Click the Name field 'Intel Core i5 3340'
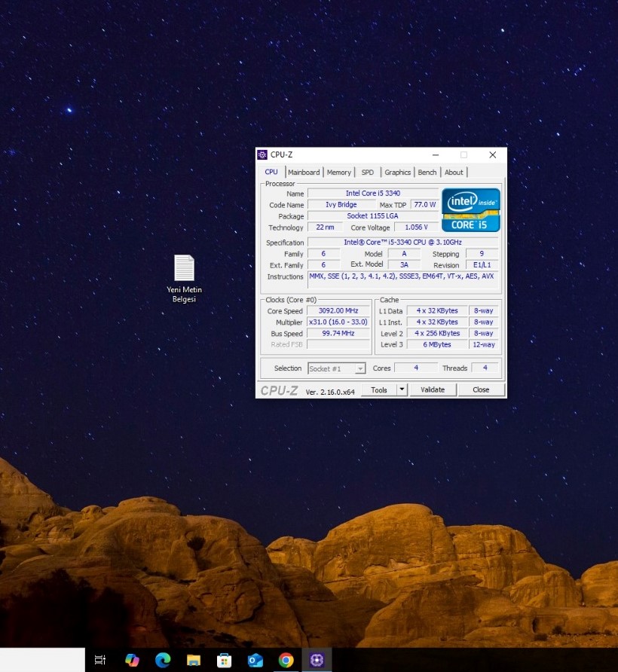 (373, 194)
